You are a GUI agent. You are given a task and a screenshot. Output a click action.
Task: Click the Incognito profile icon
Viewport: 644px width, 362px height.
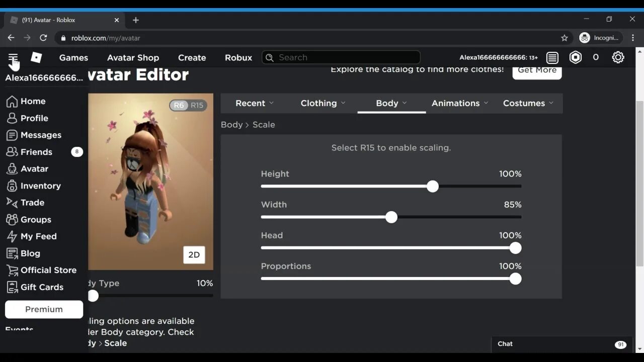click(585, 38)
